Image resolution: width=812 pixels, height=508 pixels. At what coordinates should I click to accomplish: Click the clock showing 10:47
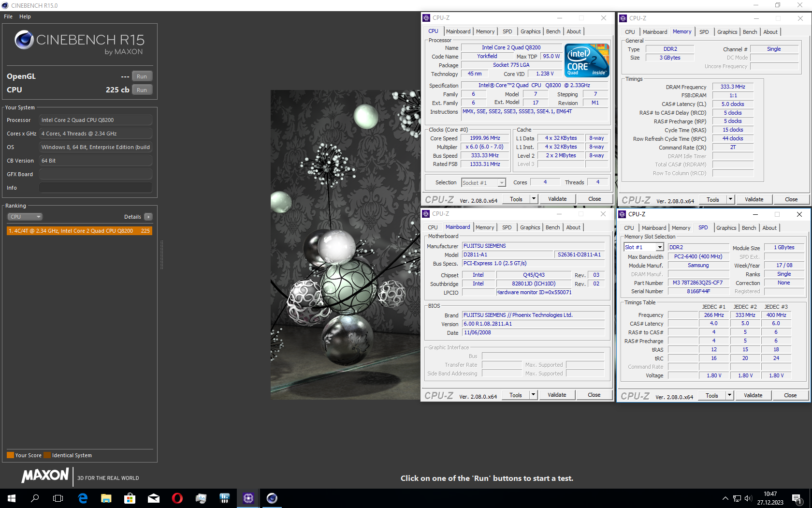click(770, 494)
